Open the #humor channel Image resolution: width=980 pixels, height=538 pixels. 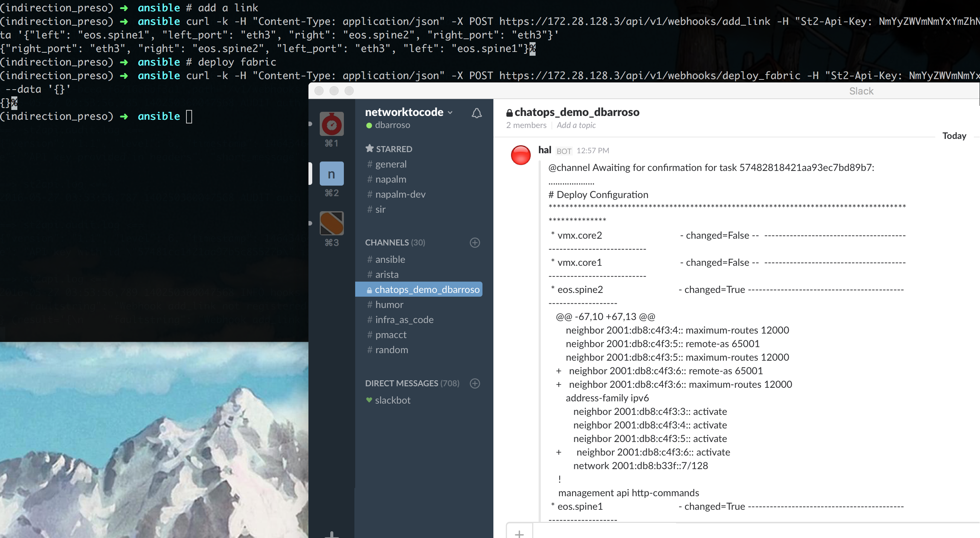(385, 305)
